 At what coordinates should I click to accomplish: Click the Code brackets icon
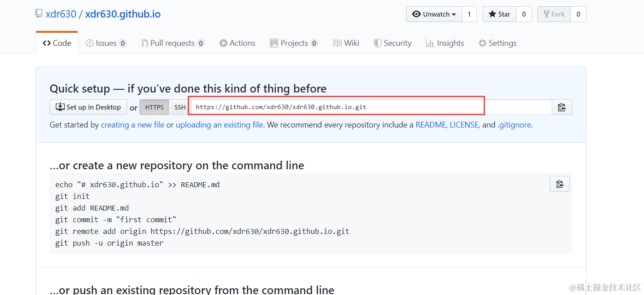[x=47, y=43]
